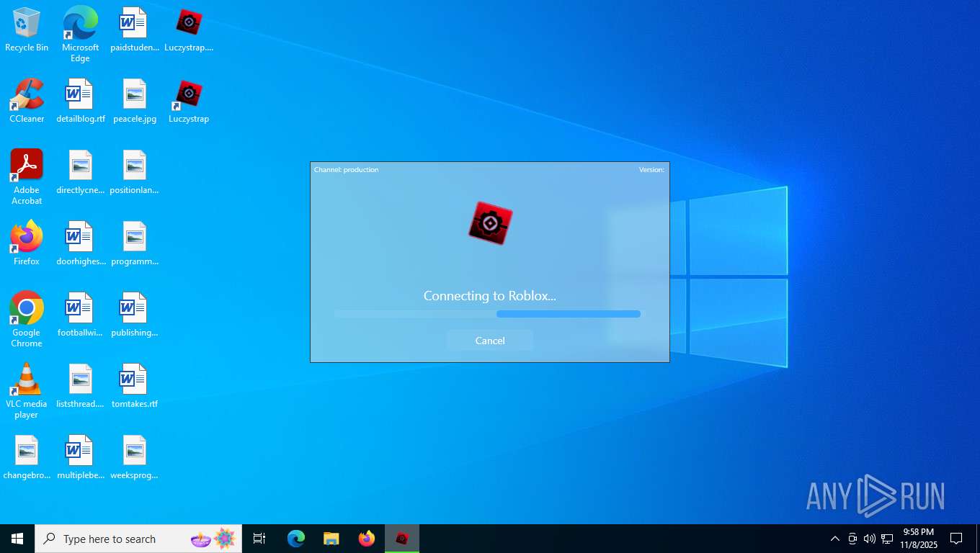Viewport: 980px width, 553px height.
Task: Select the VLC media player shortcut
Action: (x=27, y=391)
